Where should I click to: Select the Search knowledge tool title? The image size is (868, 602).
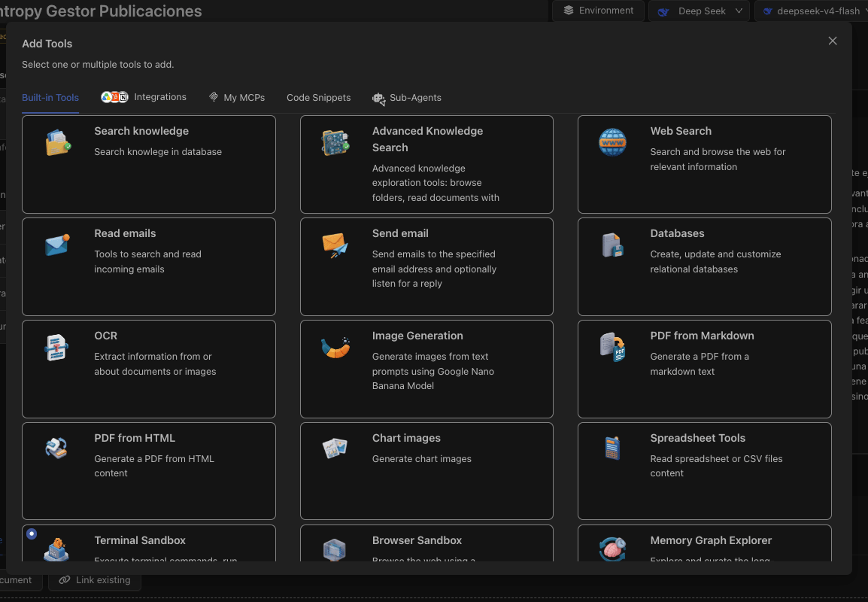tap(141, 131)
